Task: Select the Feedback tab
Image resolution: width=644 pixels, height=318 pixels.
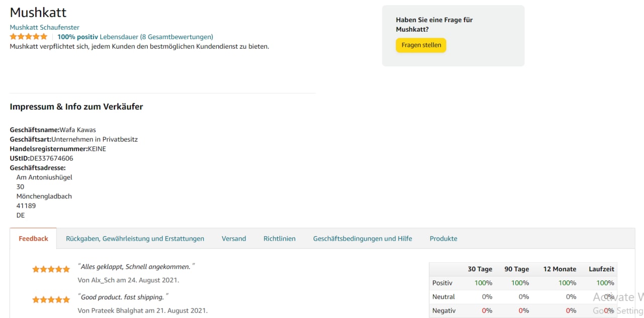Action: [34, 239]
